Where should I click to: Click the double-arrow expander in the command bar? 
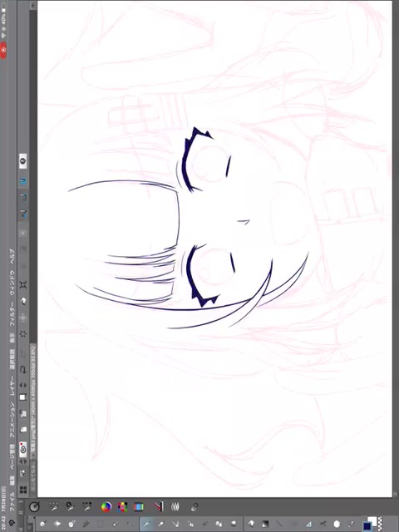23,385
